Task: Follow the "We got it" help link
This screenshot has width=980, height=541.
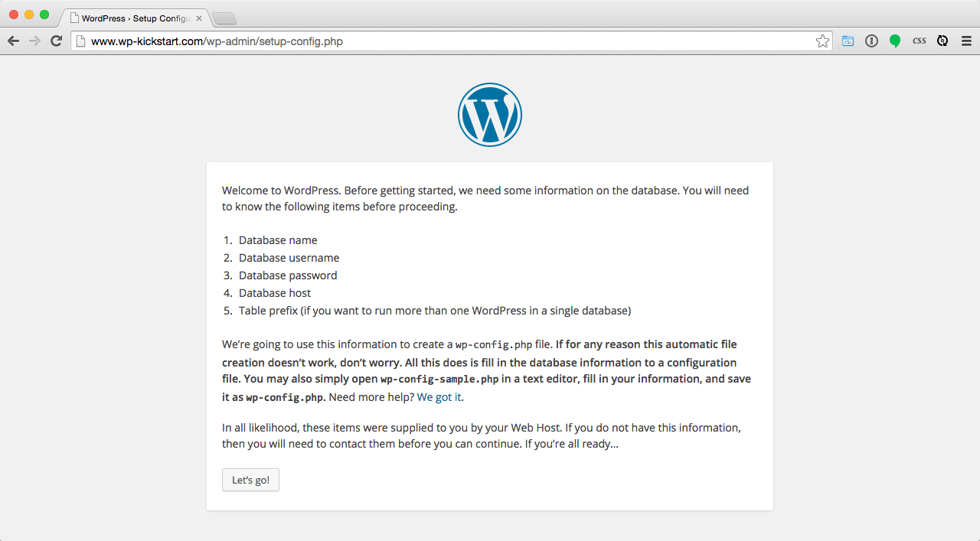Action: tap(439, 397)
